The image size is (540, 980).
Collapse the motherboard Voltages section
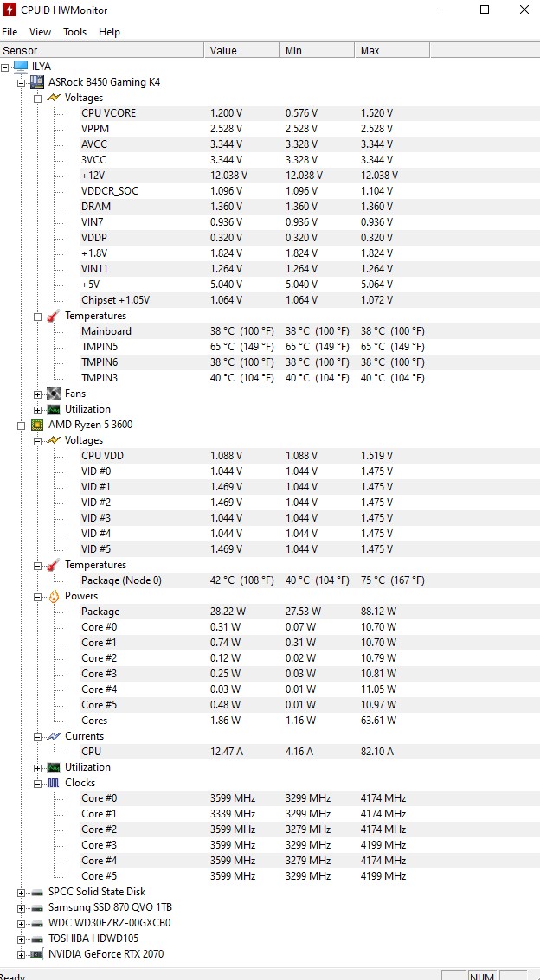click(38, 99)
